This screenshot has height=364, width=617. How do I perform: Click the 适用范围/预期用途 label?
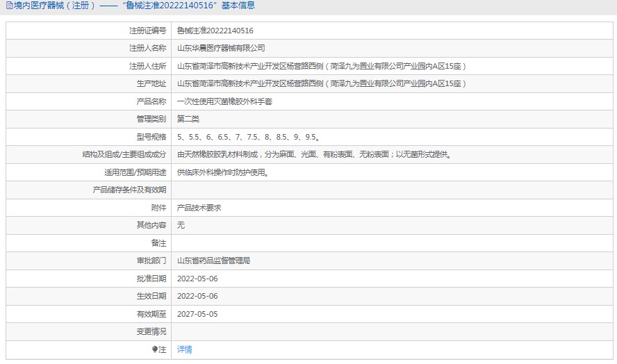[x=135, y=172]
